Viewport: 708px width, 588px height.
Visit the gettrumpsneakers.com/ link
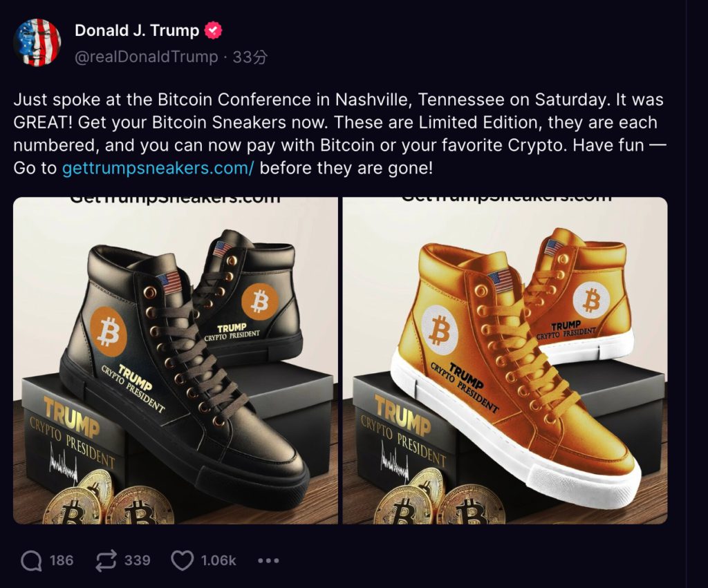click(159, 167)
